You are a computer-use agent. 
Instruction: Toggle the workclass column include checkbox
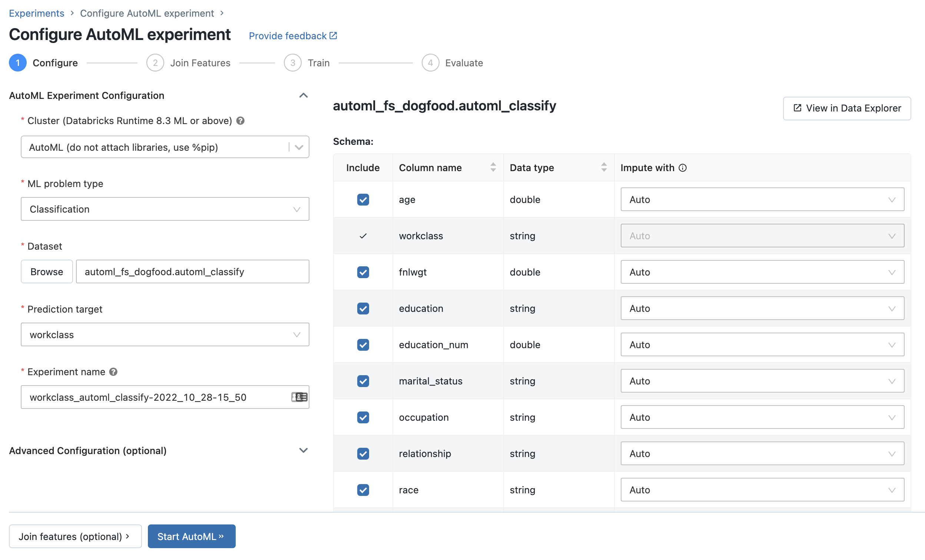pos(362,236)
